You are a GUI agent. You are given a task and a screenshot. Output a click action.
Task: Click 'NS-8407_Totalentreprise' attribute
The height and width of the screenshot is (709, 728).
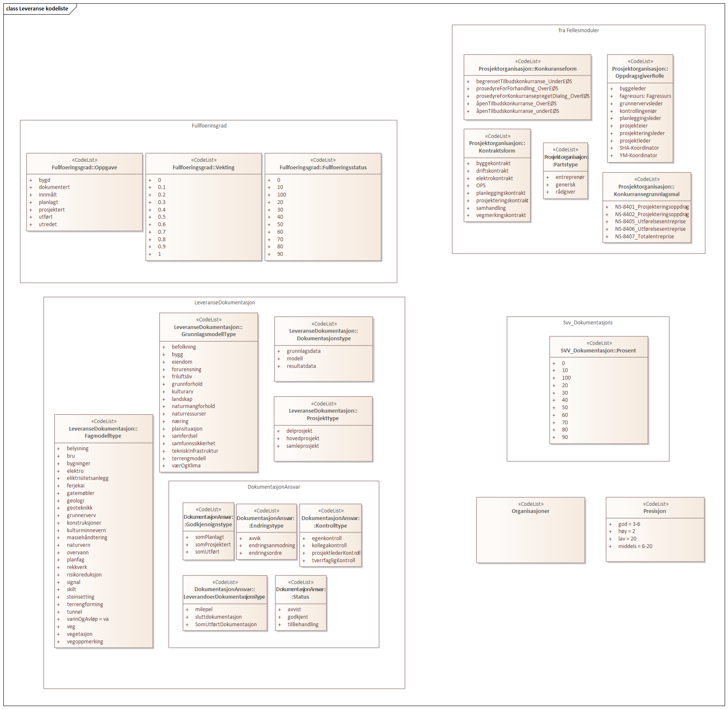click(644, 237)
